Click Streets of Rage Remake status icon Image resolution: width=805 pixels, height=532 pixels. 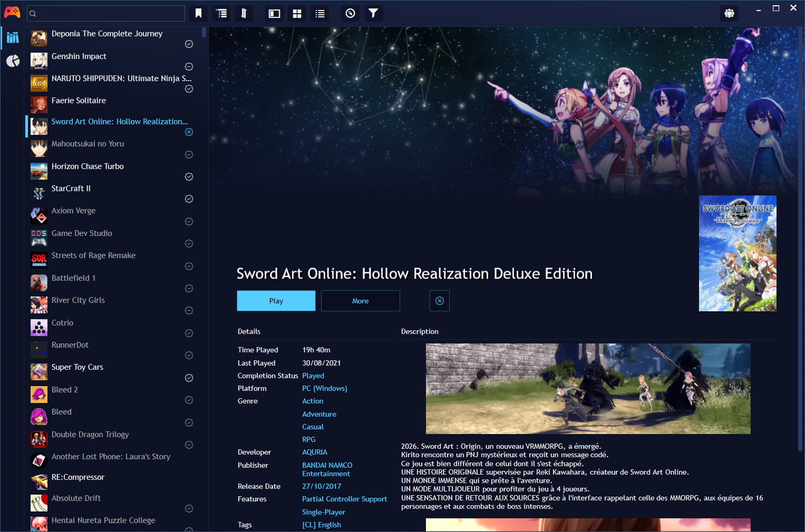click(x=189, y=266)
